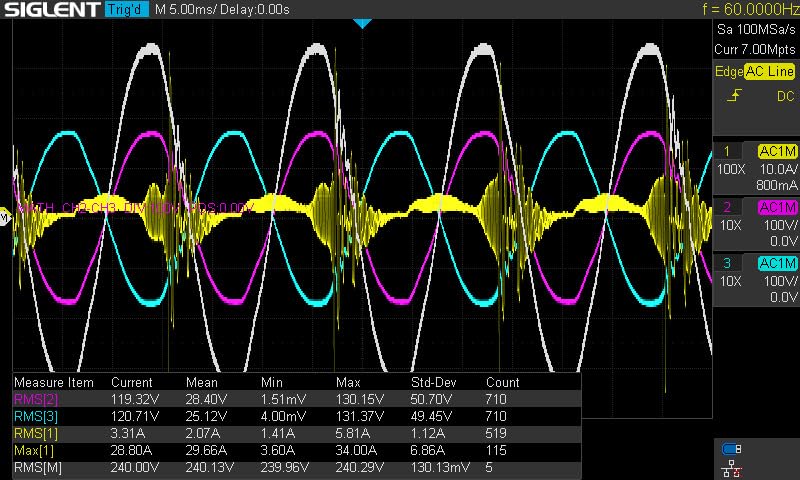
Task: Select the RMS[M] measurement row label
Action: 38,468
